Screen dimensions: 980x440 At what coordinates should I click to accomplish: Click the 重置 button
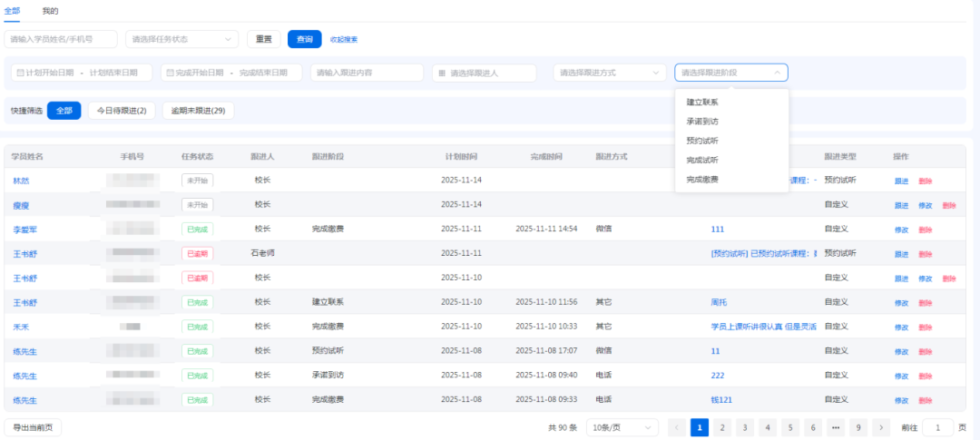[x=263, y=39]
